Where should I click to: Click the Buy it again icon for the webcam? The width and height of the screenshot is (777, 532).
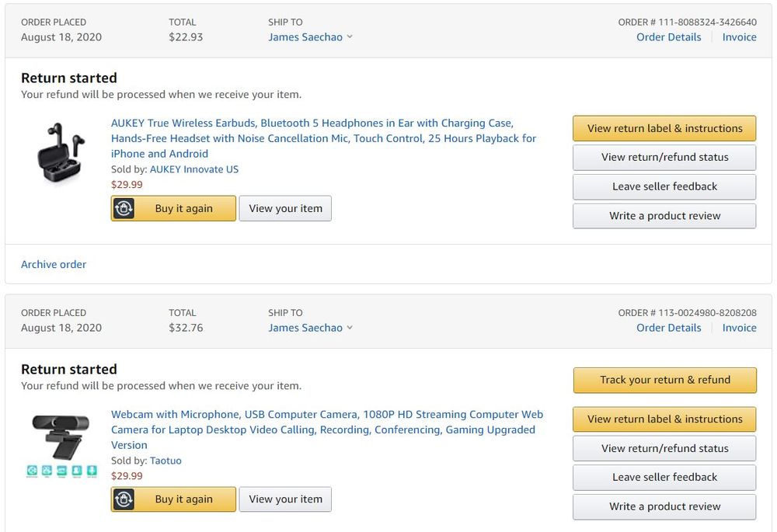click(x=124, y=499)
